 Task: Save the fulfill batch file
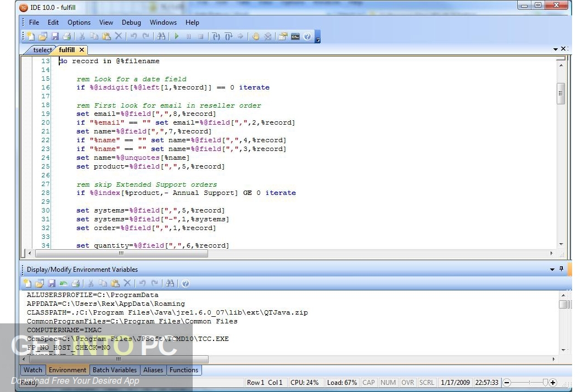click(55, 36)
